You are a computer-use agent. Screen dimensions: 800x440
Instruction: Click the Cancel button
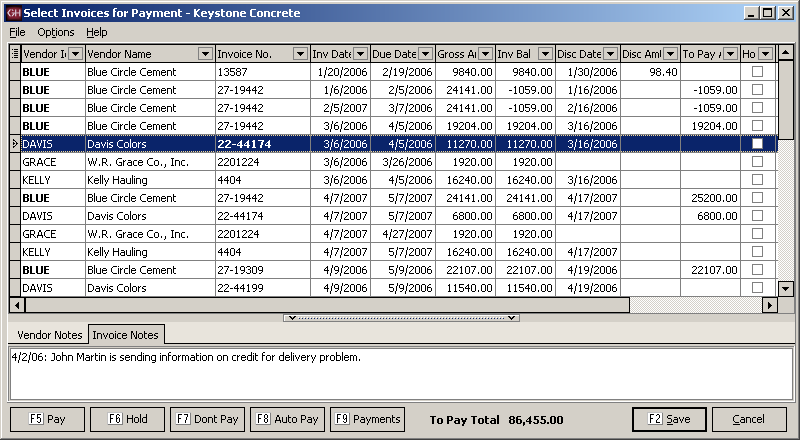749,419
